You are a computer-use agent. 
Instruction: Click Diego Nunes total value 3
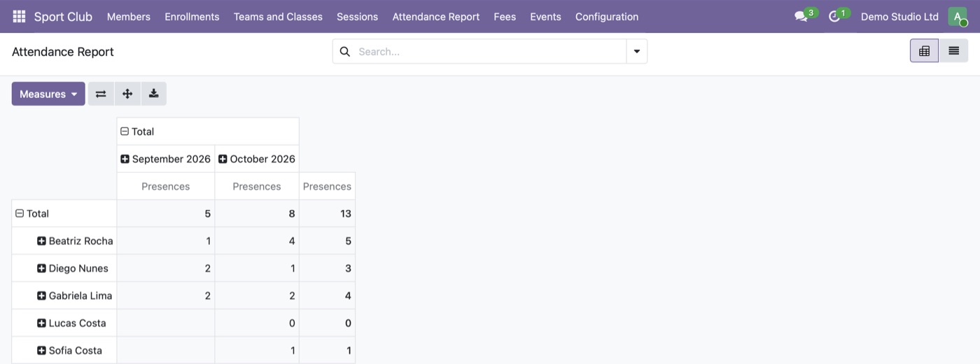pos(327,268)
